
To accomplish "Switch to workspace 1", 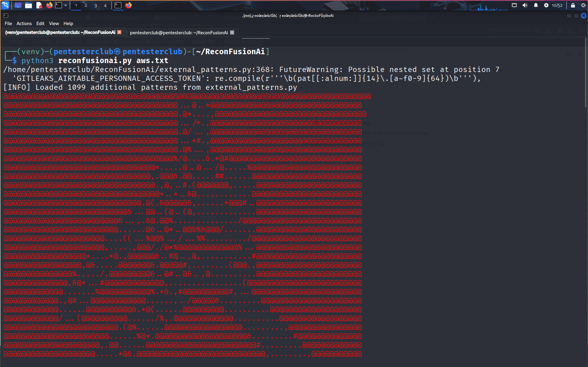I will coord(76,6).
